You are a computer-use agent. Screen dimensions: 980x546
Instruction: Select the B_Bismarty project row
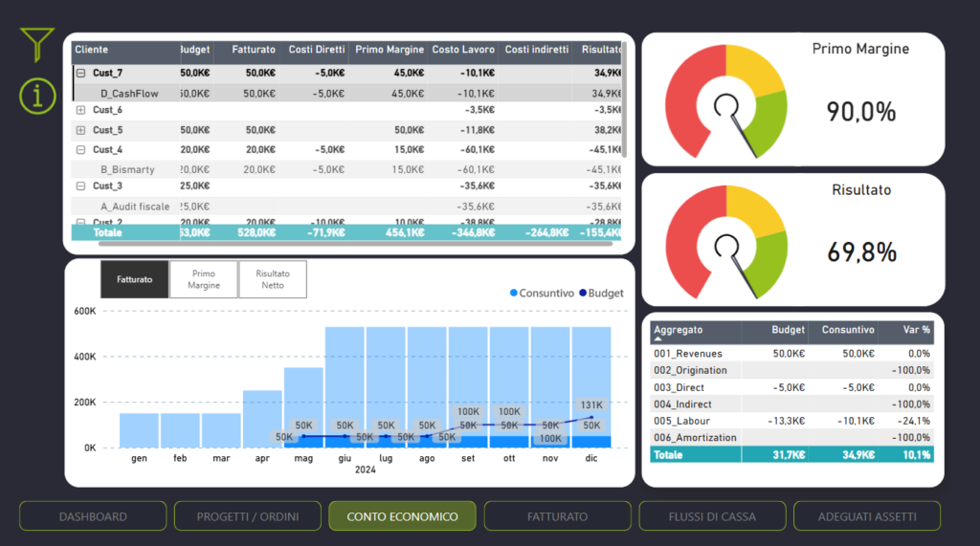[346, 169]
